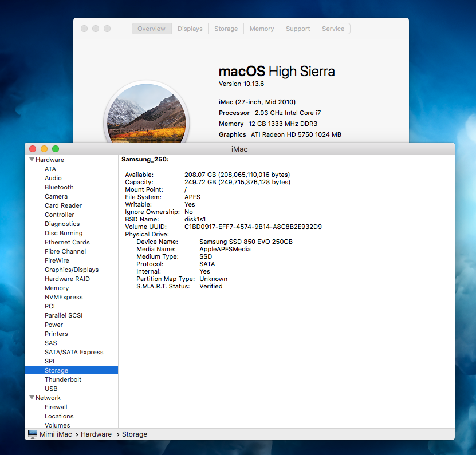
Task: Select Volumes under Network
Action: [x=57, y=425]
